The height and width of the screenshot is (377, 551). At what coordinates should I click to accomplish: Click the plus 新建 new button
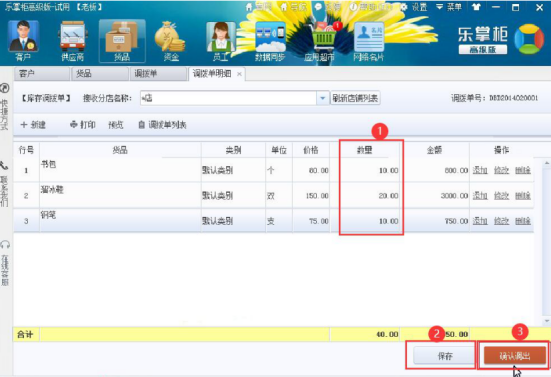33,125
